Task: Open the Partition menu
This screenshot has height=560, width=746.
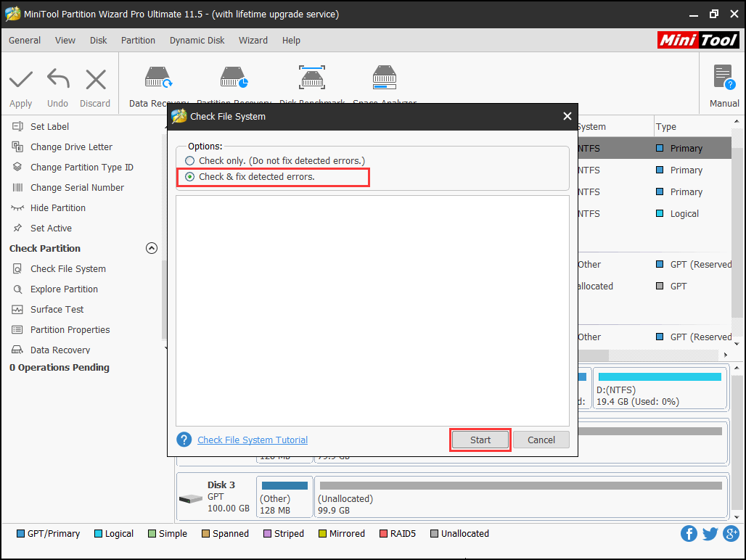Action: coord(138,41)
